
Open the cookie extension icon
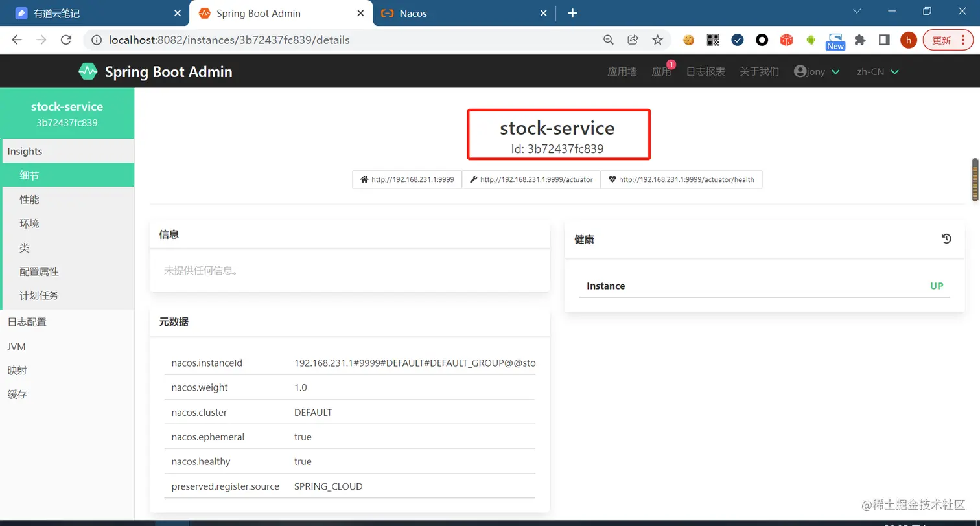tap(688, 40)
